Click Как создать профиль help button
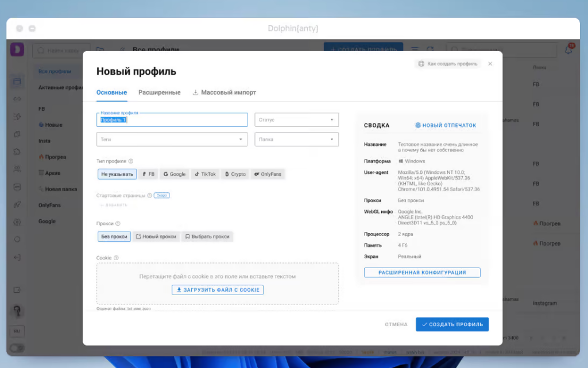The height and width of the screenshot is (368, 588). (x=448, y=64)
